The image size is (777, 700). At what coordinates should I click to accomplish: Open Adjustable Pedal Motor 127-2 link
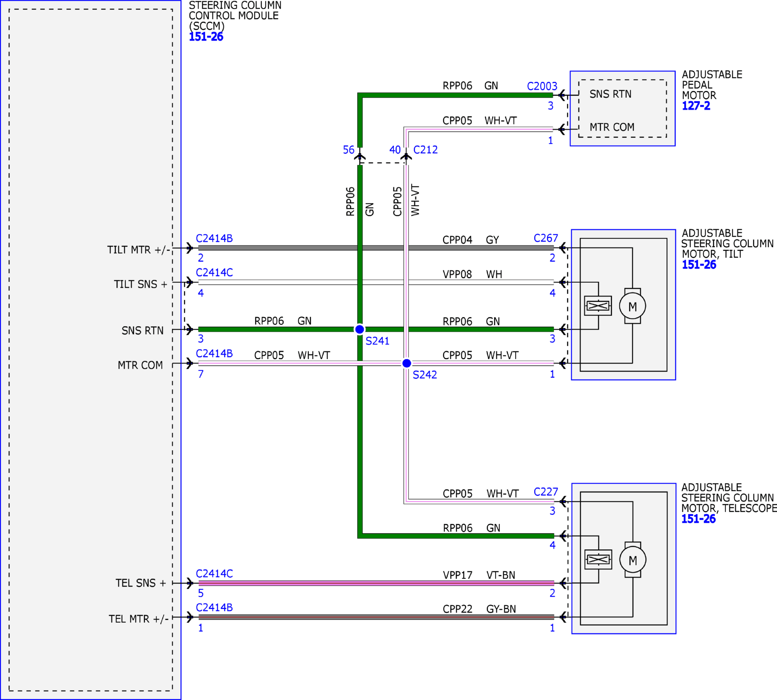[x=696, y=106]
